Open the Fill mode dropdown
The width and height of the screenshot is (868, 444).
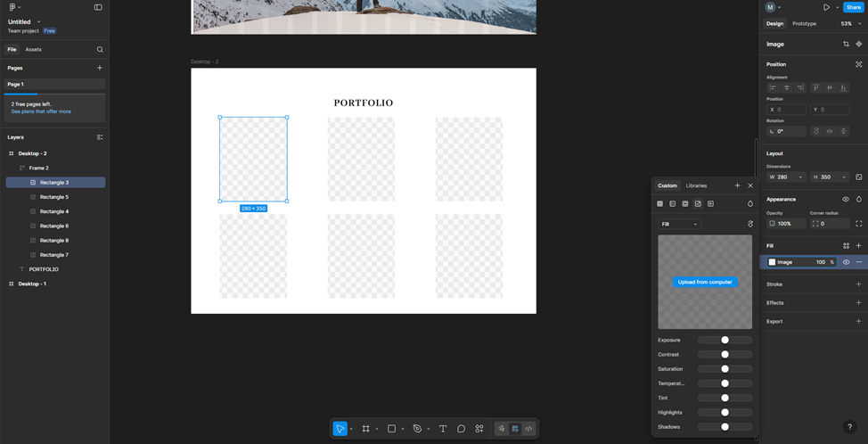point(679,224)
